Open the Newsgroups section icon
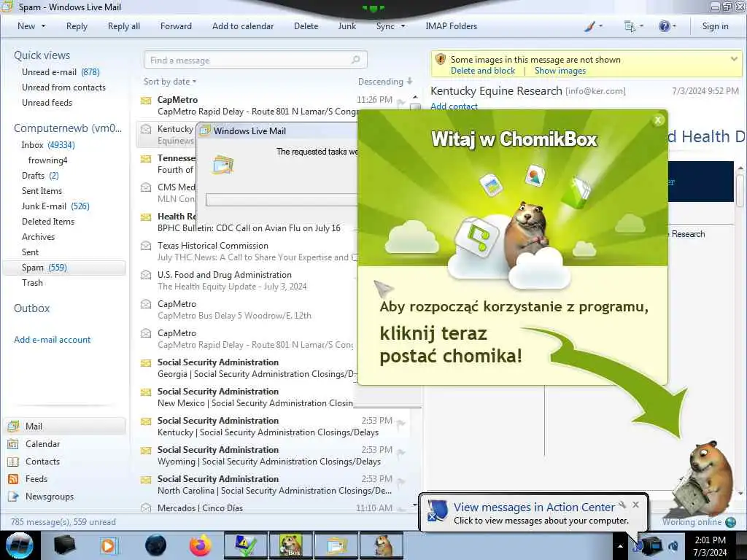This screenshot has height=560, width=747. [x=13, y=497]
